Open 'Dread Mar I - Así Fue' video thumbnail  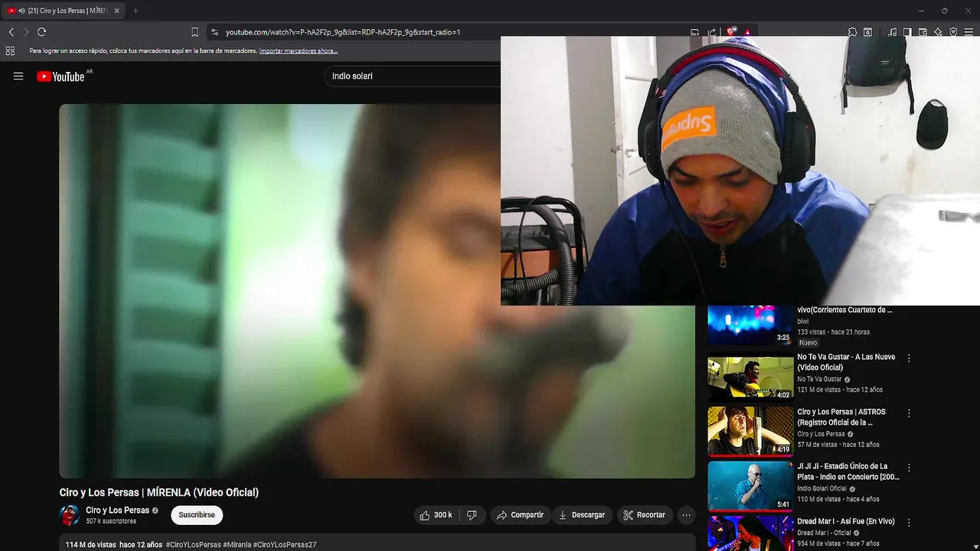(750, 533)
